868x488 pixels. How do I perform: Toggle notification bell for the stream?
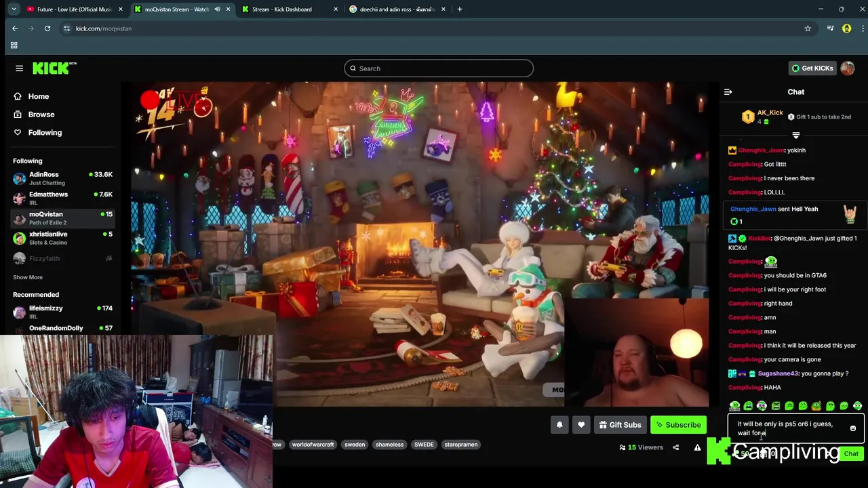(x=559, y=425)
